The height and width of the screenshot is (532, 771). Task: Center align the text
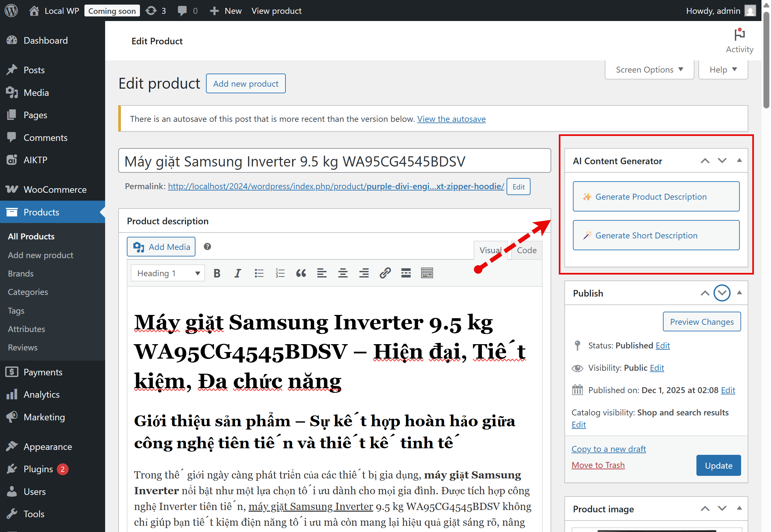coord(343,273)
